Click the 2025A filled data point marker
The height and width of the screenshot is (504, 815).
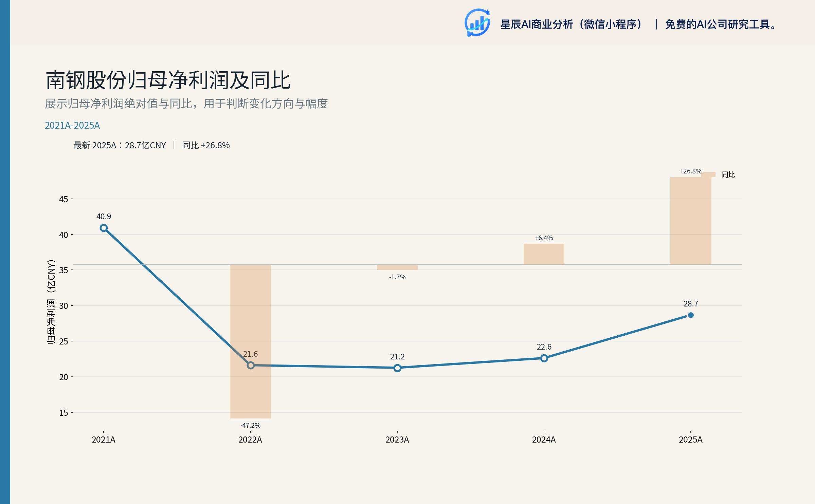click(691, 315)
